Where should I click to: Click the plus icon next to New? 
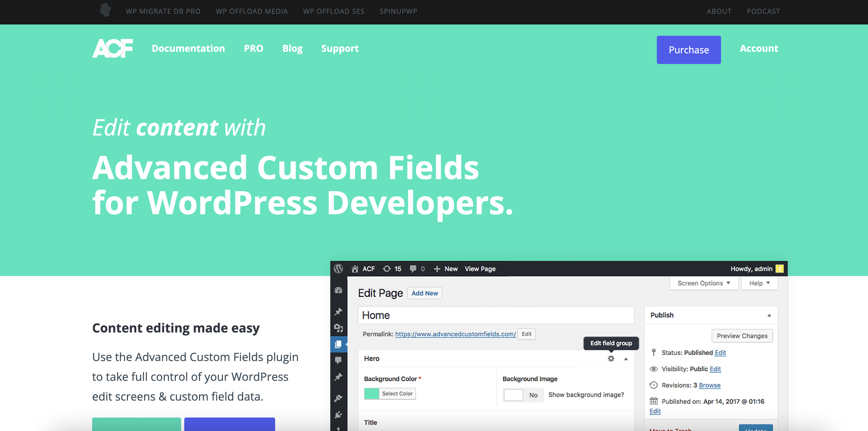tap(437, 269)
